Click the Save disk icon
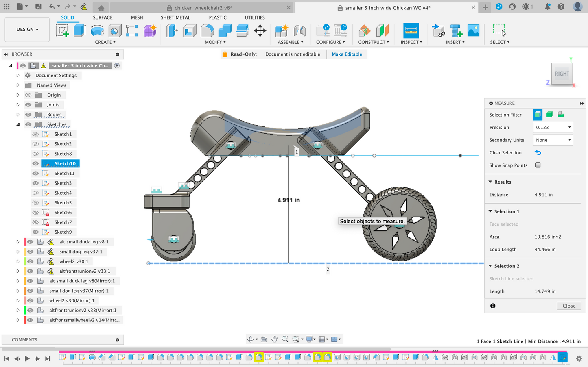This screenshot has height=367, width=588. coord(38,7)
